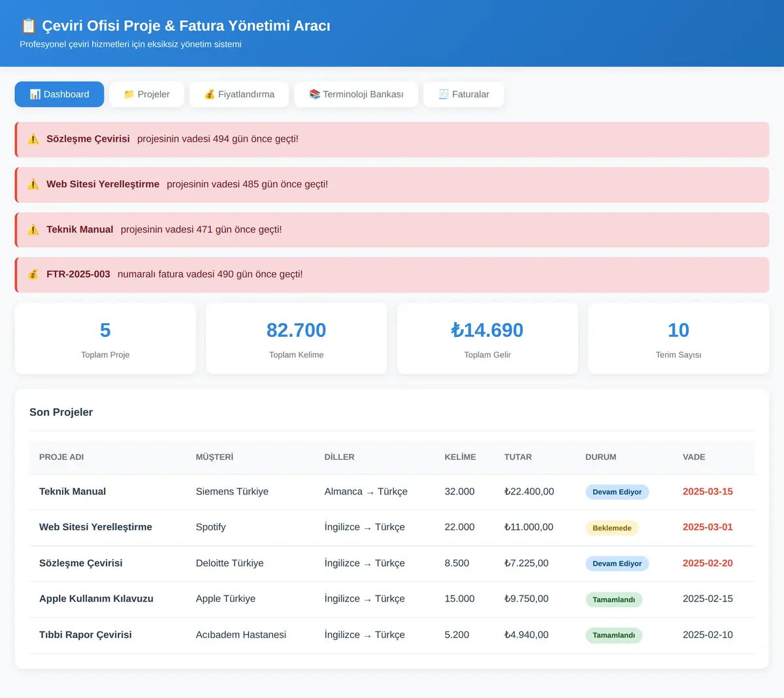Click the Terim Sayısı stat card
This screenshot has width=784, height=698.
[x=679, y=338]
